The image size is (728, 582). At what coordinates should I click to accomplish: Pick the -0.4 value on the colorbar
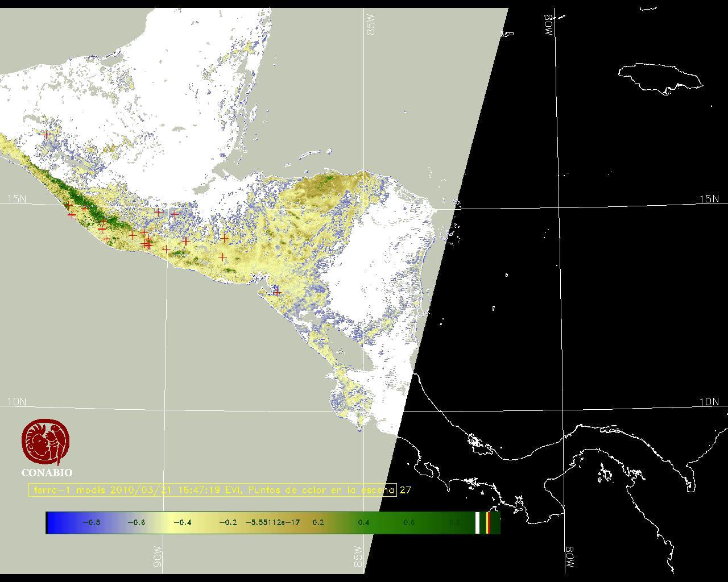pyautogui.click(x=182, y=522)
